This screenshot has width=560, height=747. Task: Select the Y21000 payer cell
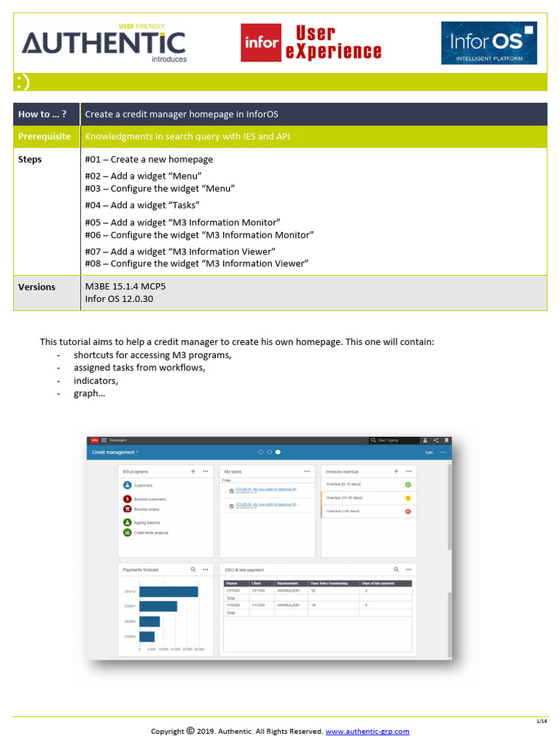click(236, 591)
